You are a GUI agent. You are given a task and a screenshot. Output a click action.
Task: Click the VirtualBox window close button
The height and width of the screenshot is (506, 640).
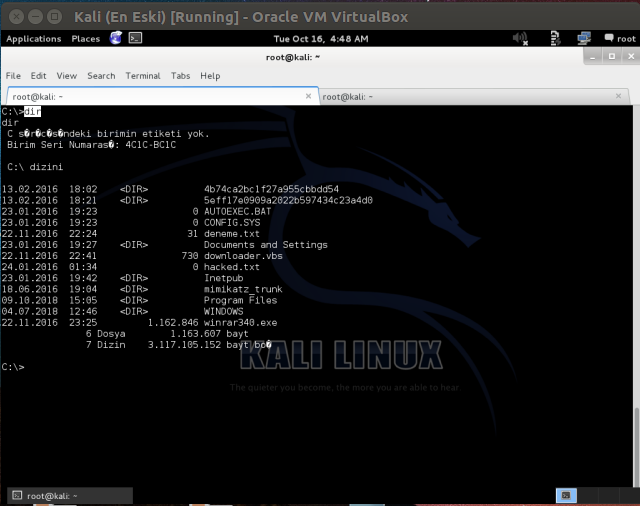pyautogui.click(x=16, y=17)
